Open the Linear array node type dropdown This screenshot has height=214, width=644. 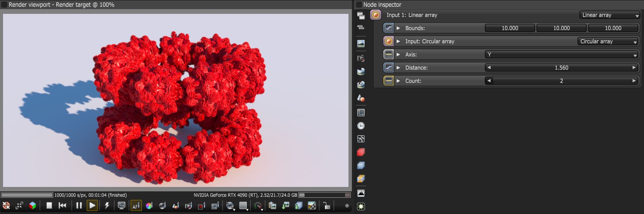pyautogui.click(x=610, y=15)
